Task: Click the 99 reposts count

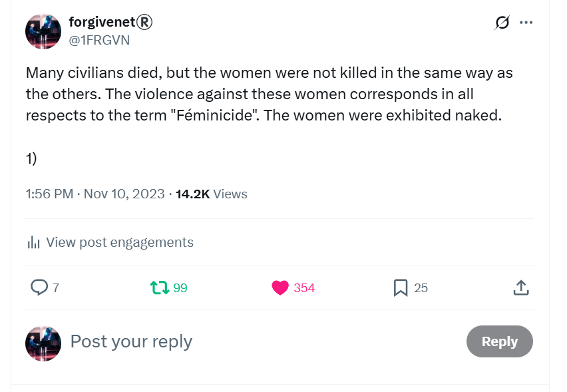Action: coord(180,288)
